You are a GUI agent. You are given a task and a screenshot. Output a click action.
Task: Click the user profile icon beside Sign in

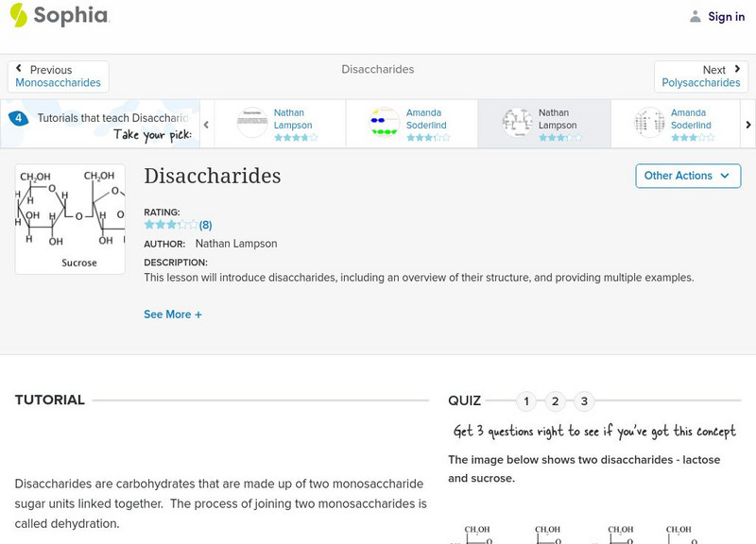[695, 16]
